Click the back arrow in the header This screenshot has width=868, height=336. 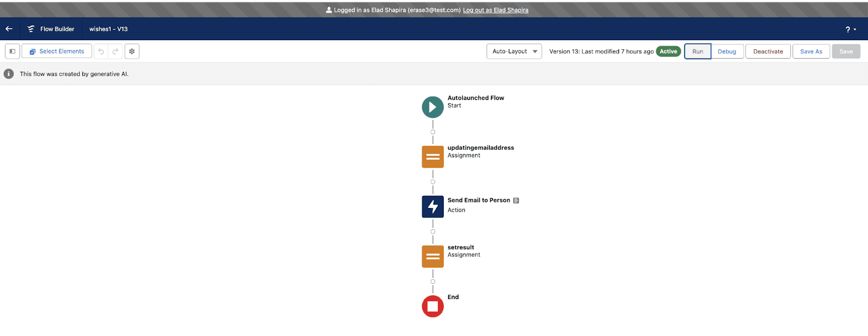9,29
